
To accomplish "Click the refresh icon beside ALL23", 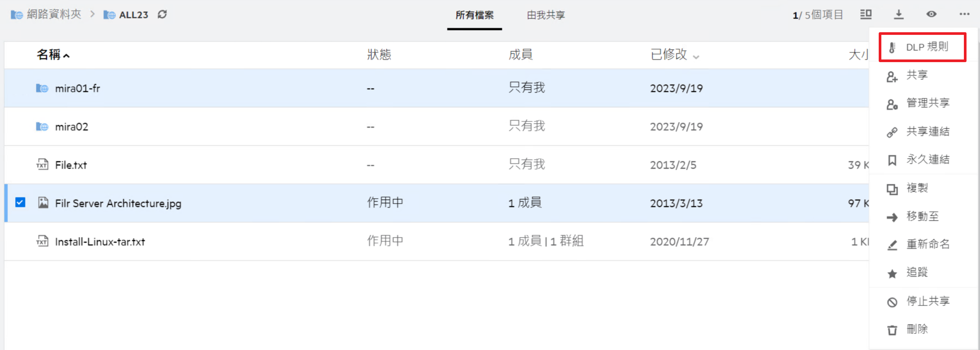I will pos(162,14).
